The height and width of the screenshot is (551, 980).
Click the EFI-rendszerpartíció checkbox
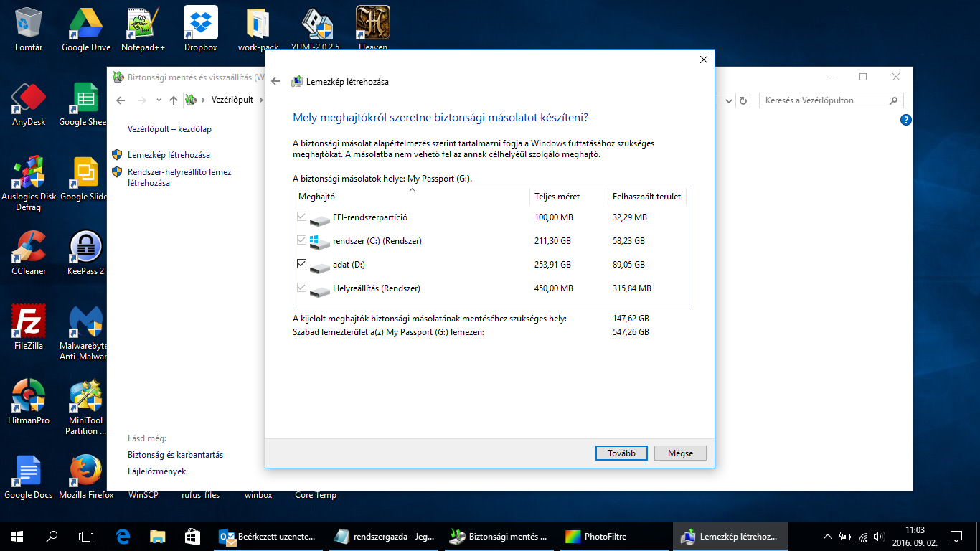point(301,217)
